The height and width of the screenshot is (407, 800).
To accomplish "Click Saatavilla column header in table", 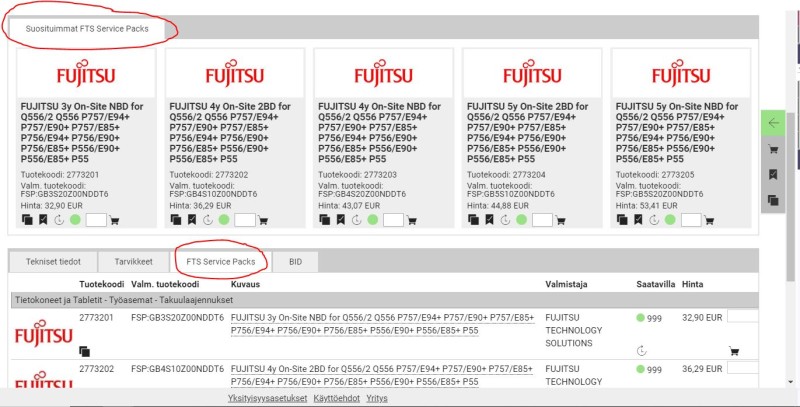I will [x=656, y=284].
